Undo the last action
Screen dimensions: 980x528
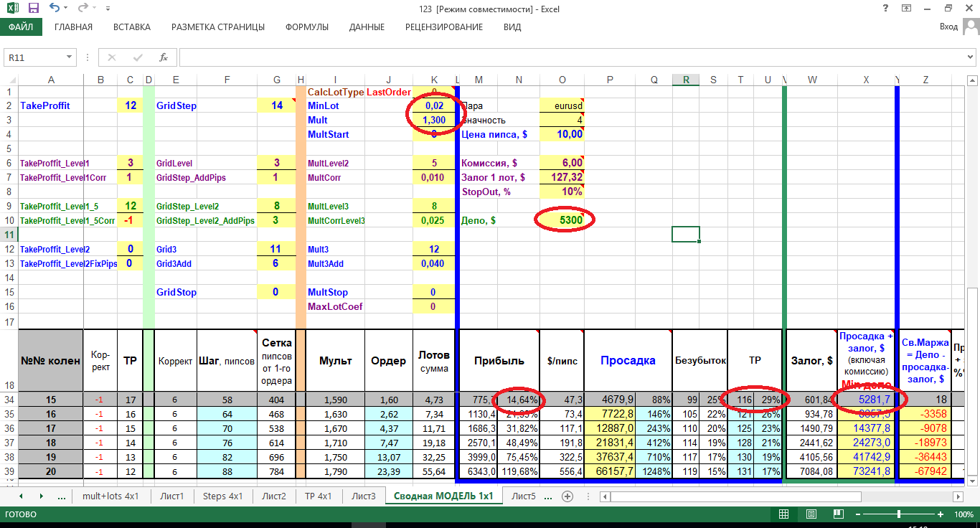coord(56,9)
